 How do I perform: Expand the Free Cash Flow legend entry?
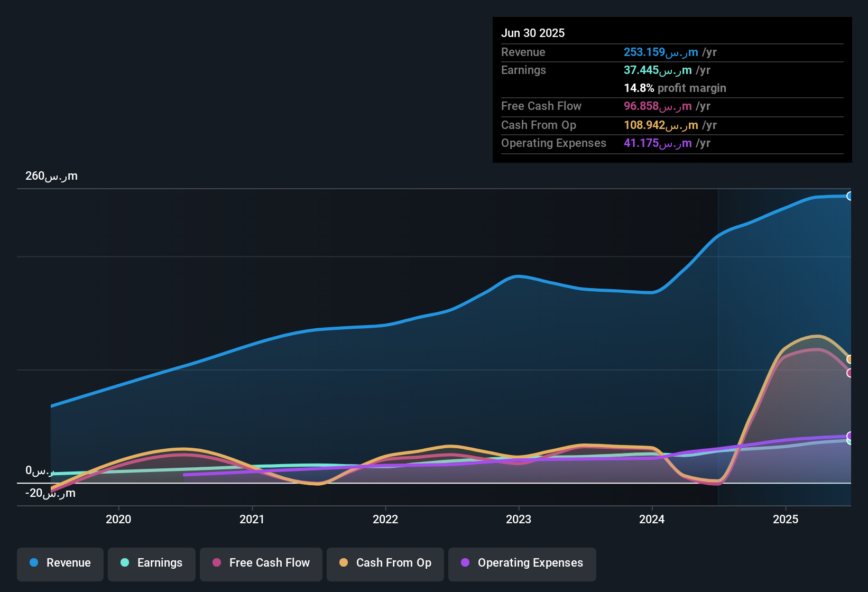(x=261, y=563)
